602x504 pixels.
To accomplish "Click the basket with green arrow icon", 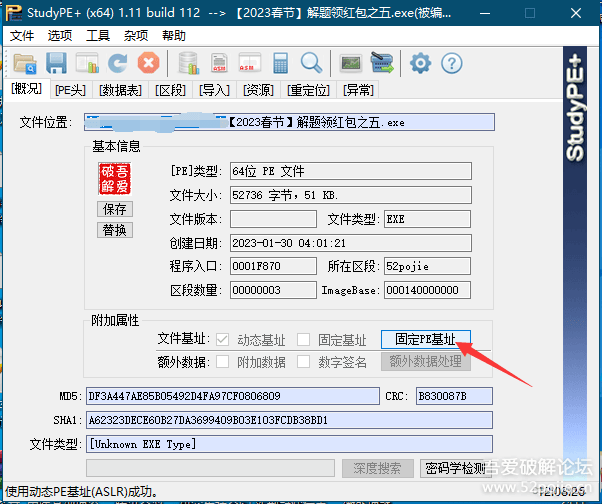I will (382, 63).
